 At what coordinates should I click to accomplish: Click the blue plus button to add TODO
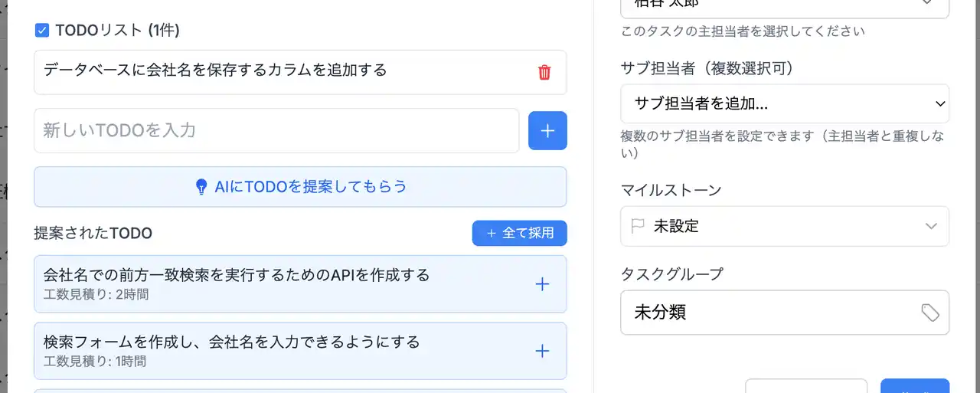pos(547,130)
